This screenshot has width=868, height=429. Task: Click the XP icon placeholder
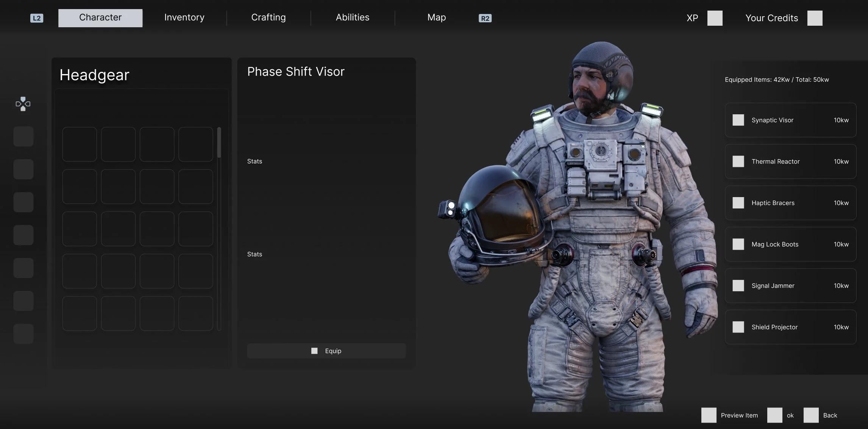coord(715,18)
